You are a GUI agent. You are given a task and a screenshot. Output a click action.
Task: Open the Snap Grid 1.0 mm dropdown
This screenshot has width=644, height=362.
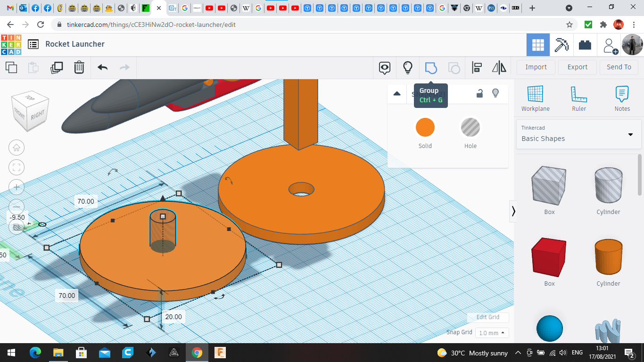point(492,333)
